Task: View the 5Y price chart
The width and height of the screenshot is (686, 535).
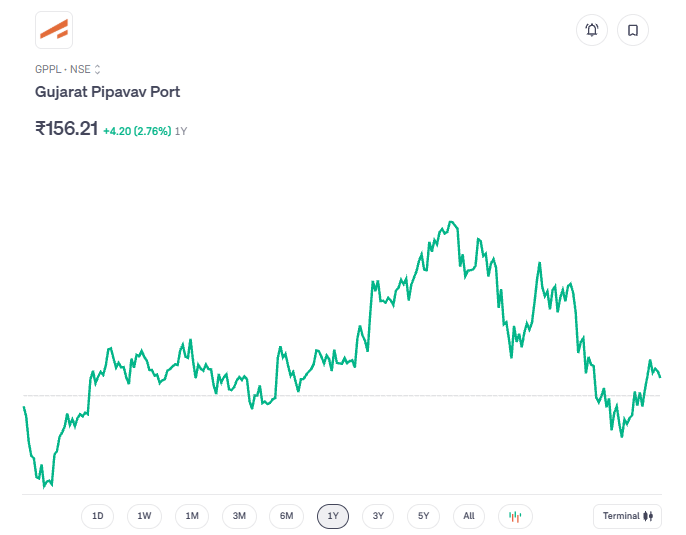Action: (424, 516)
